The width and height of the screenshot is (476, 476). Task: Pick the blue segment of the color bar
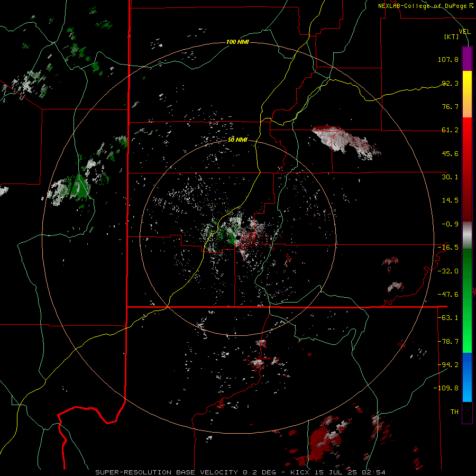tap(467, 377)
